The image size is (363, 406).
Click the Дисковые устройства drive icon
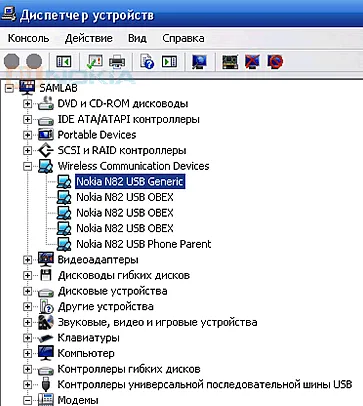(46, 292)
